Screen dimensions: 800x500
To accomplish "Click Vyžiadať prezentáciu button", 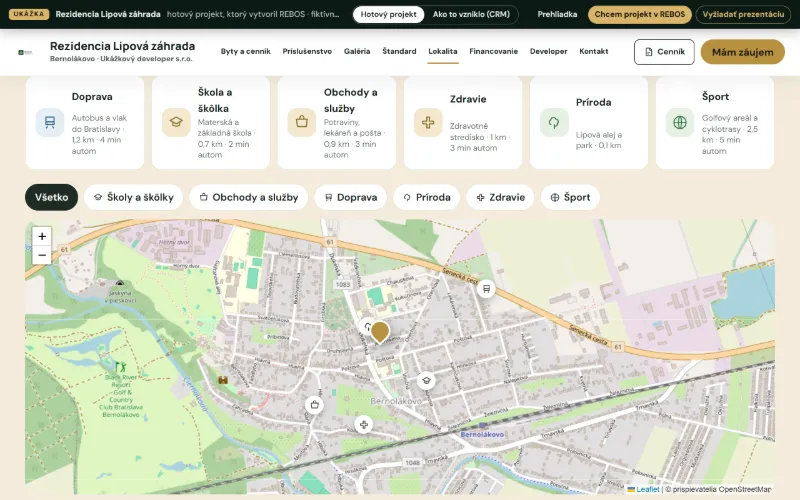I will 743,14.
